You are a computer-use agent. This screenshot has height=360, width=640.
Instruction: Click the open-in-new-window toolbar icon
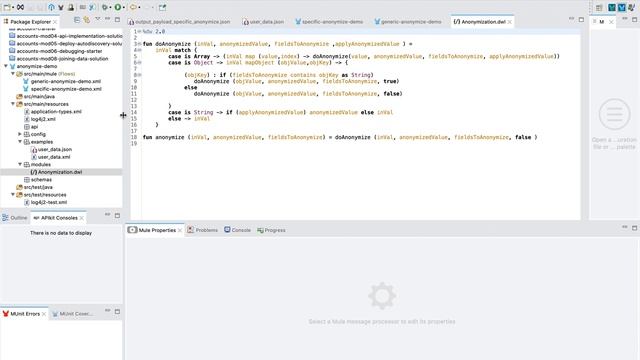point(162,7)
